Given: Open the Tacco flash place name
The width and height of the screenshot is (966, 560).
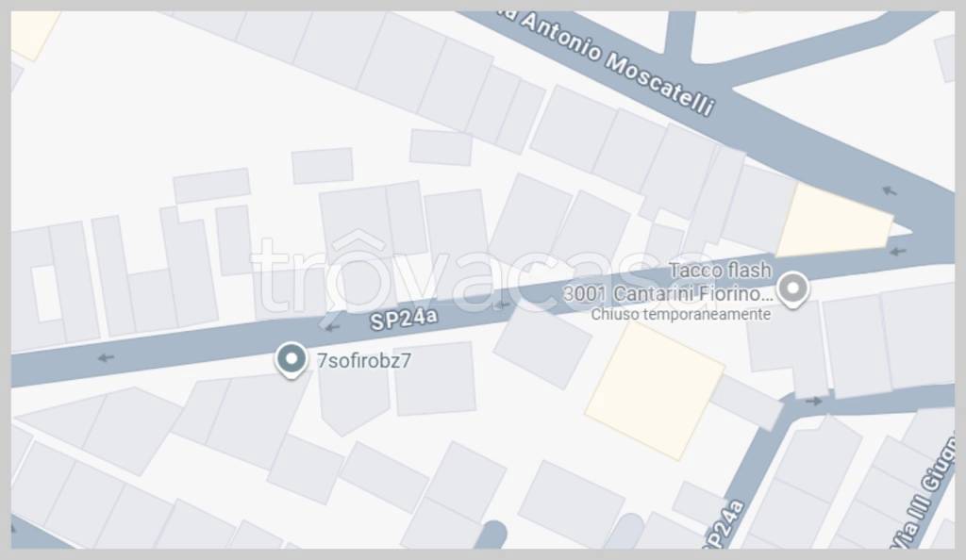Looking at the screenshot, I should [x=720, y=271].
